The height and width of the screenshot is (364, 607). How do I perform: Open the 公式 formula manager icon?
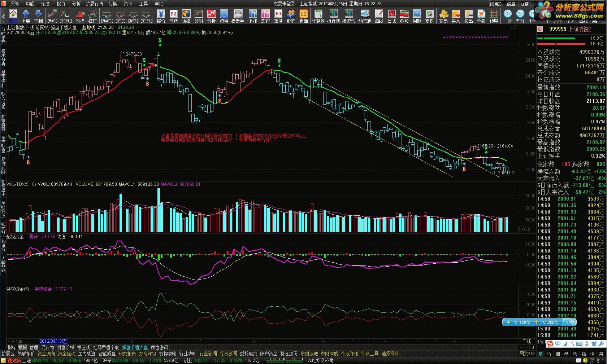[391, 16]
